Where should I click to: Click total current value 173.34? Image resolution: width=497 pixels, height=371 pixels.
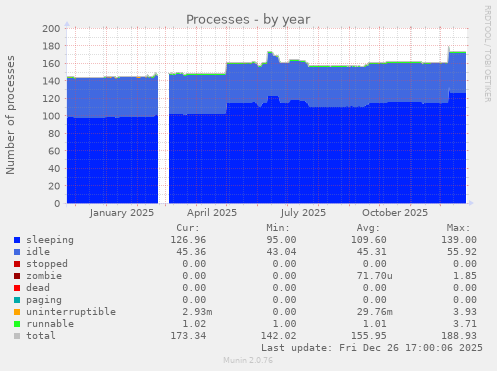pyautogui.click(x=188, y=336)
